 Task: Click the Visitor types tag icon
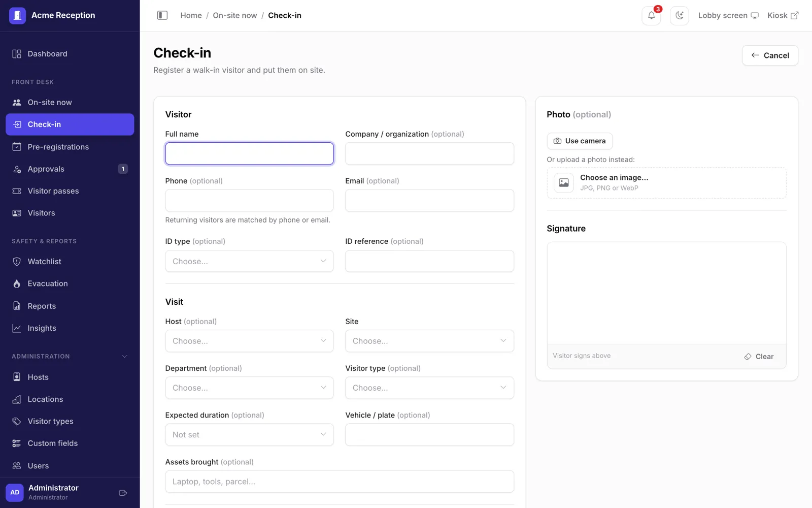click(x=17, y=421)
